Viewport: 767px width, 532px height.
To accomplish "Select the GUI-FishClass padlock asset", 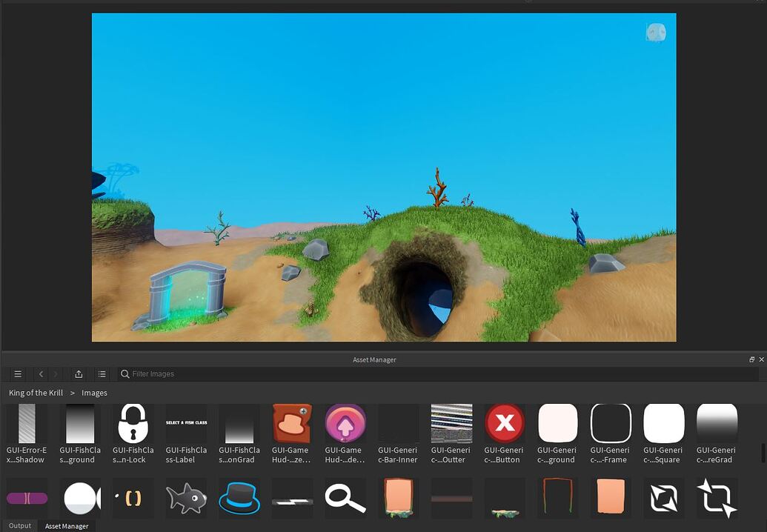I will [x=132, y=425].
